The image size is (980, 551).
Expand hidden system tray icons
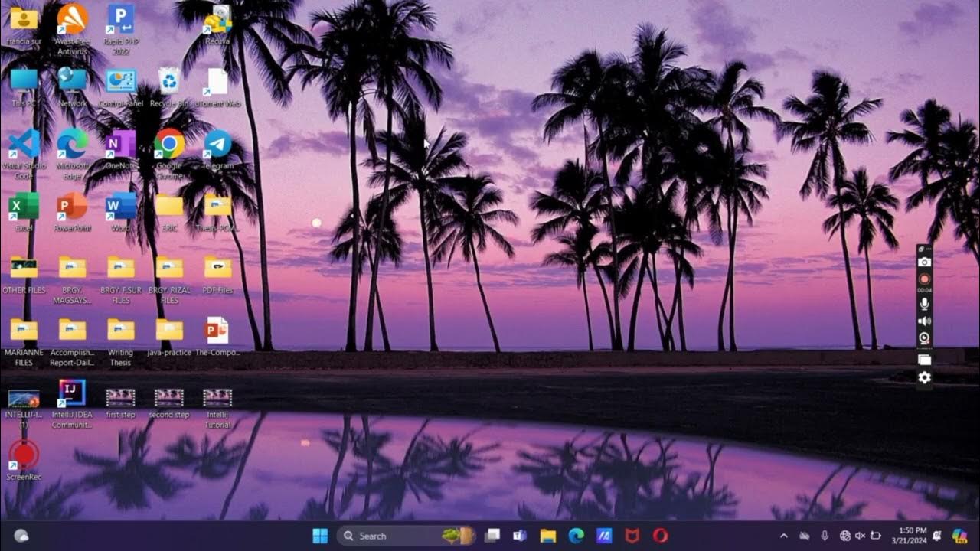coord(783,536)
